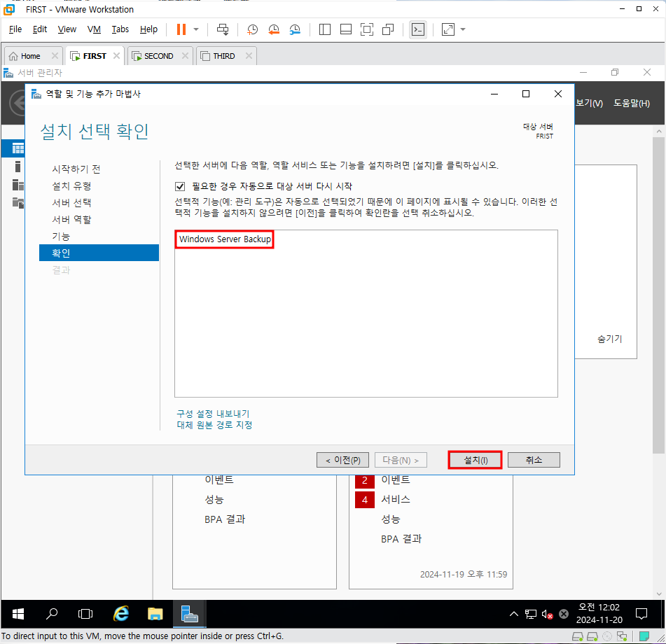The height and width of the screenshot is (644, 666).
Task: Click the Server Manager back arrow
Action: (17, 103)
